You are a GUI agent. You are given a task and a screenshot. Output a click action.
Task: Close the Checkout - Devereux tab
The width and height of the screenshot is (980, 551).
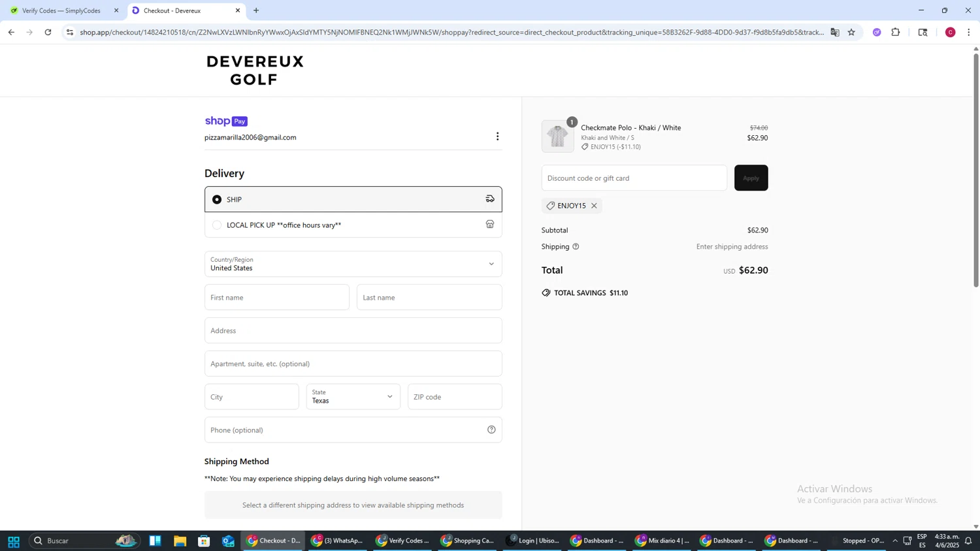[238, 10]
